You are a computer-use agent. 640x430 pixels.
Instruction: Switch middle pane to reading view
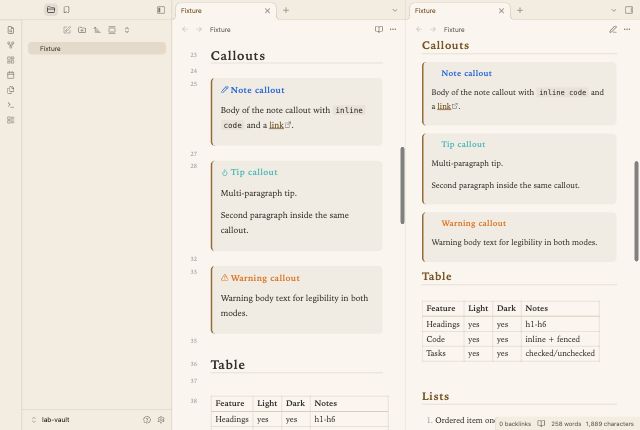379,29
